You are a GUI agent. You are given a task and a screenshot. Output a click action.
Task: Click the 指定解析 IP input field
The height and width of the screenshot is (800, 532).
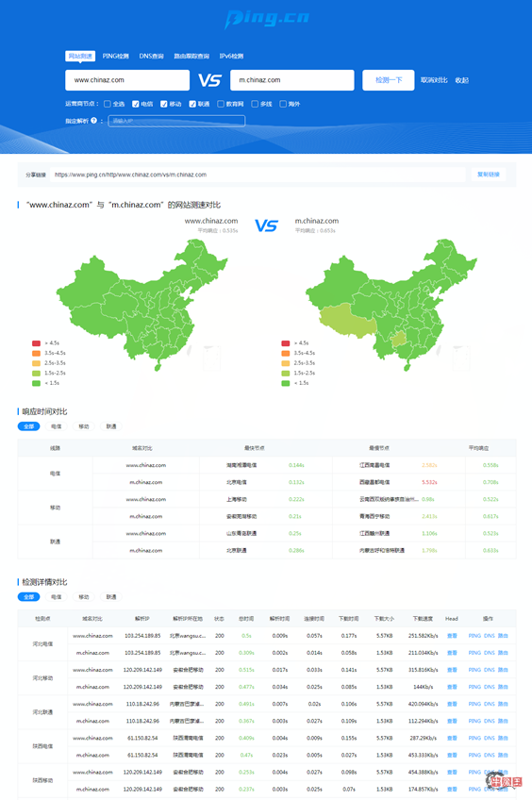click(176, 121)
